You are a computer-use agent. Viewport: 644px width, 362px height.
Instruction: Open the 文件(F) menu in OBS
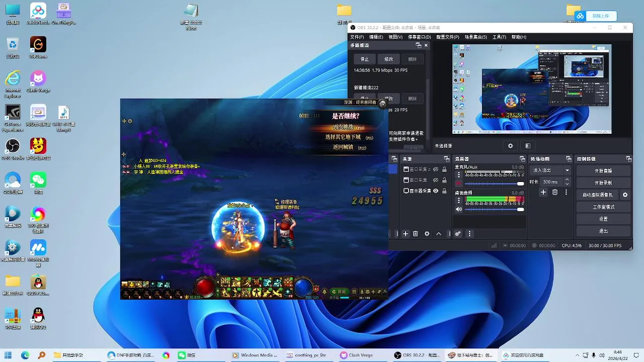pyautogui.click(x=357, y=37)
